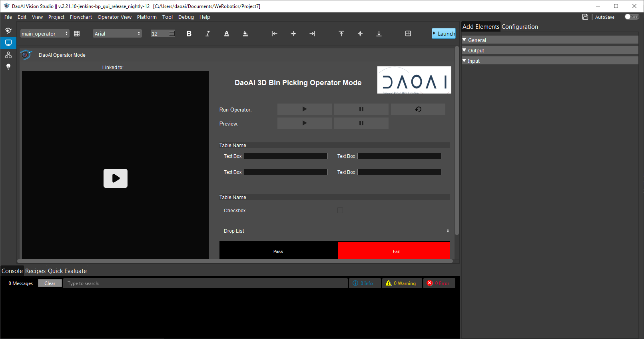The image size is (644, 339).
Task: Pause the Preview
Action: [361, 123]
